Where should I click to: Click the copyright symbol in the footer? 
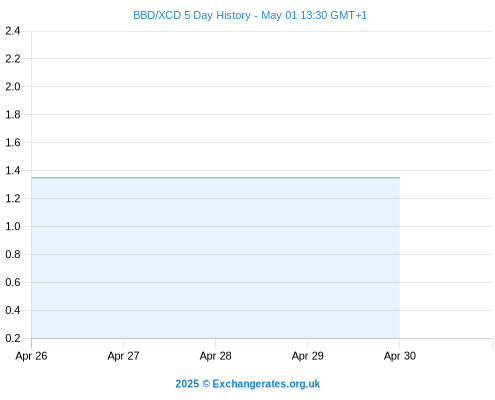206,384
